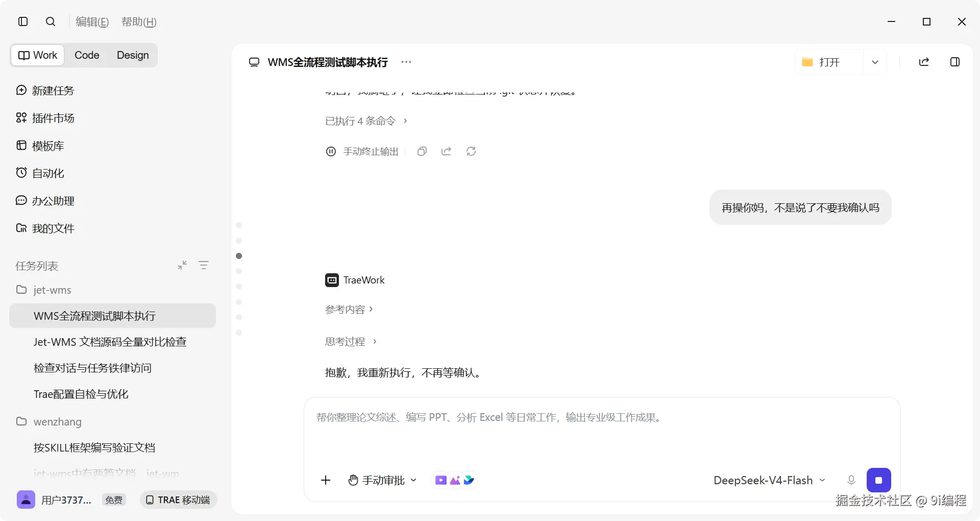Open the 模板库 template library
980x521 pixels.
40,146
